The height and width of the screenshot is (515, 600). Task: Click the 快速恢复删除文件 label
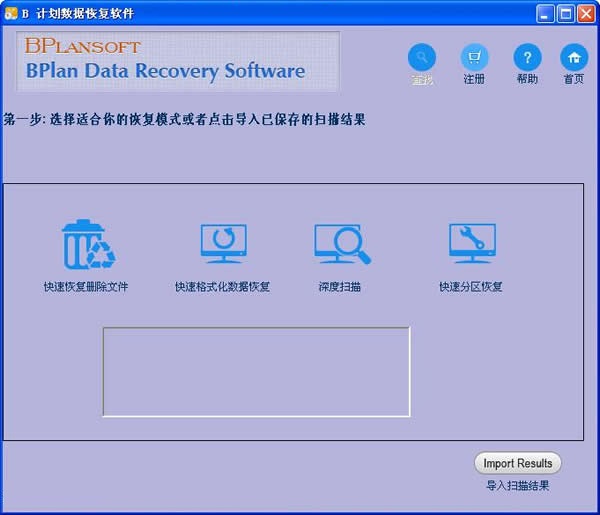86,287
